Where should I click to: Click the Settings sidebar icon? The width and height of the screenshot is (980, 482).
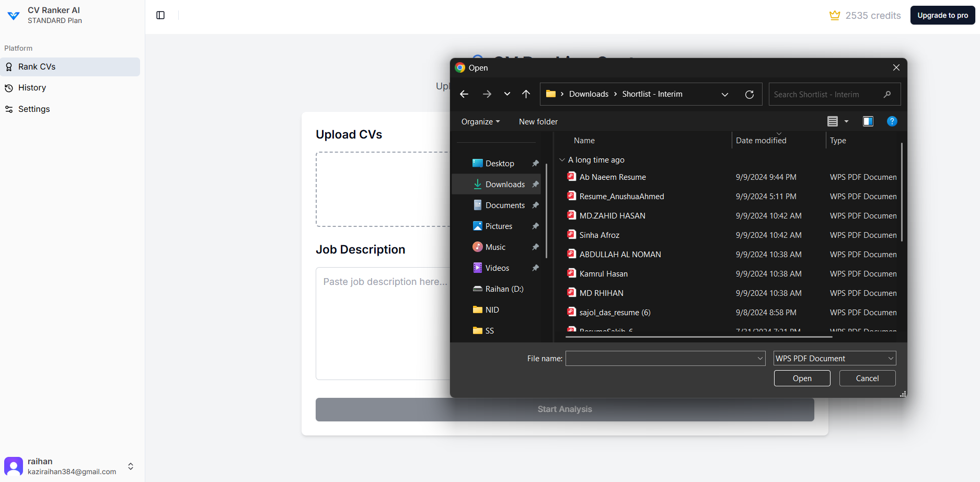click(9, 109)
